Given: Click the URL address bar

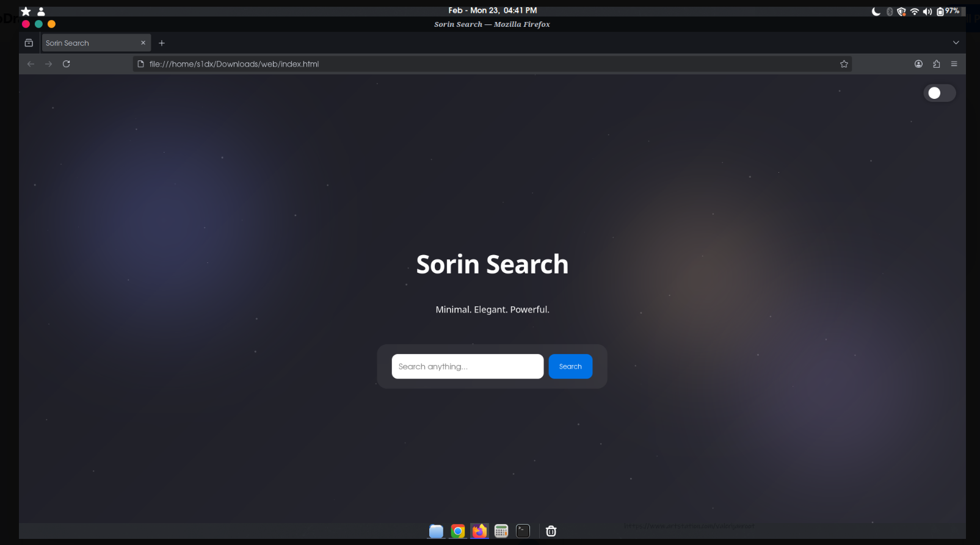Looking at the screenshot, I should (492, 64).
